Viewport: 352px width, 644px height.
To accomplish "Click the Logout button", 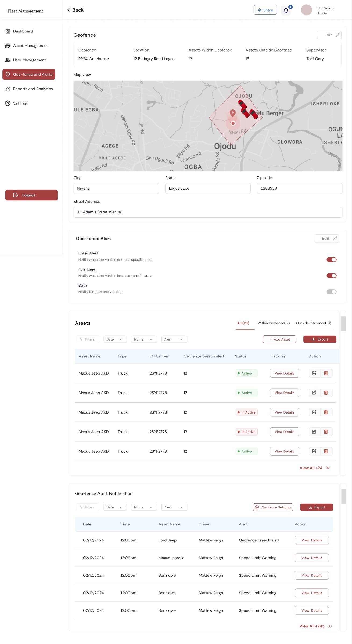I will click(31, 195).
